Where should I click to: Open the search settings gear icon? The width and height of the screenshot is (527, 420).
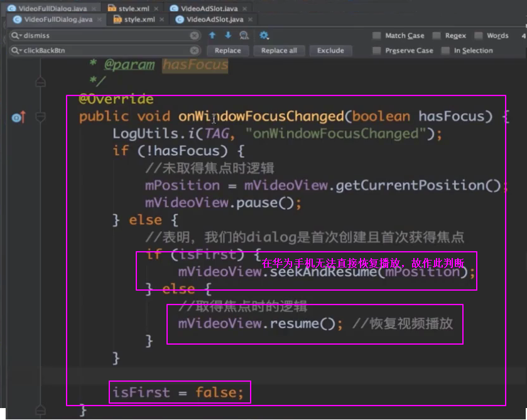pos(264,36)
